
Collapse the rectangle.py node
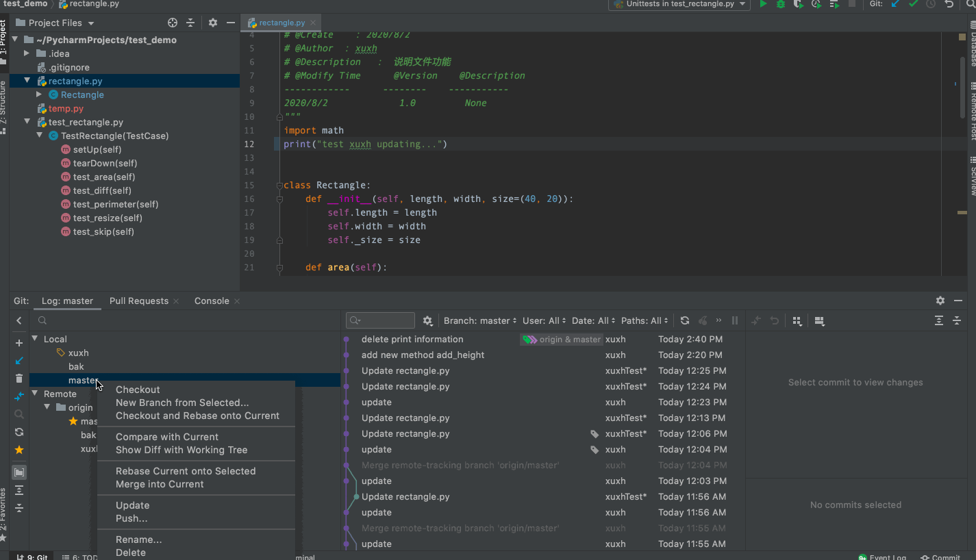(x=27, y=81)
